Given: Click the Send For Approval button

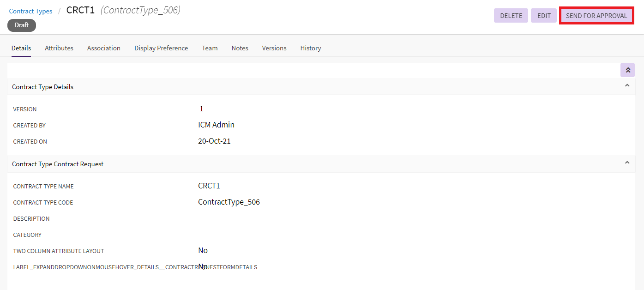Looking at the screenshot, I should (596, 16).
